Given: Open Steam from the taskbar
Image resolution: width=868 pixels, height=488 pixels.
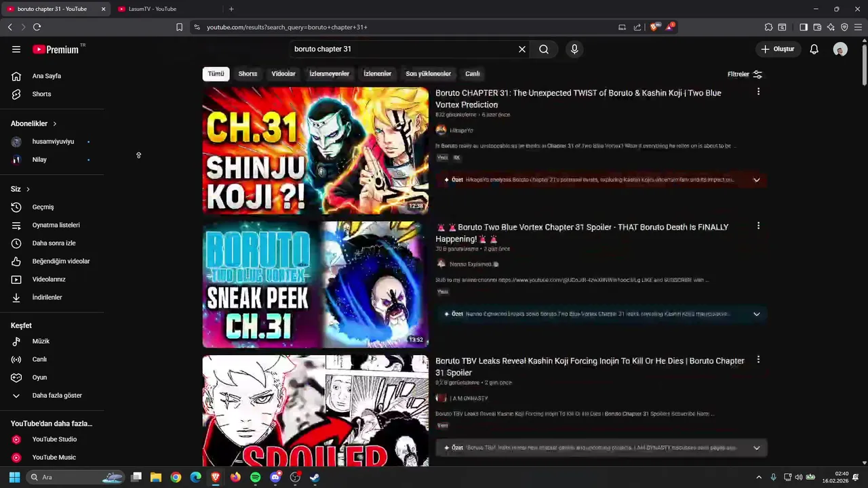Looking at the screenshot, I should 315,477.
